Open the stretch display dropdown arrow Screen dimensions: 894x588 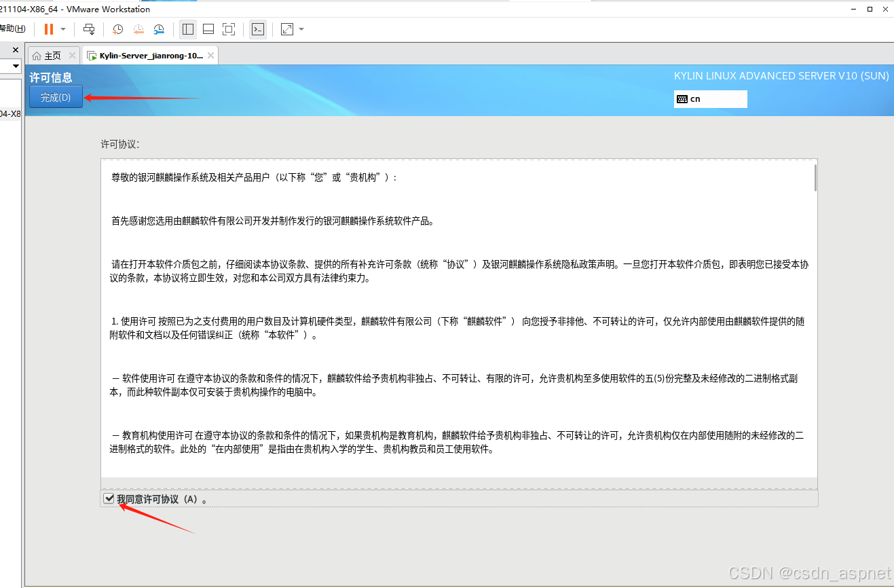(301, 29)
